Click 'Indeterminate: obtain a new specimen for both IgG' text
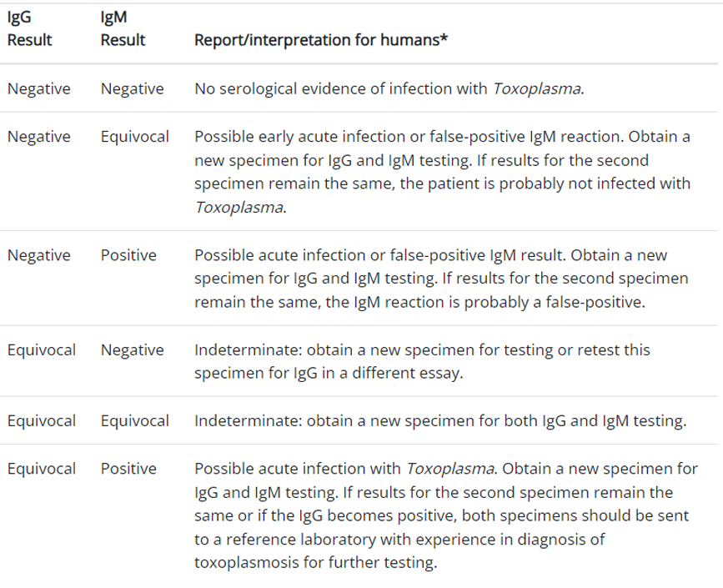Screen dimensions: 723x588 [x=380, y=420]
